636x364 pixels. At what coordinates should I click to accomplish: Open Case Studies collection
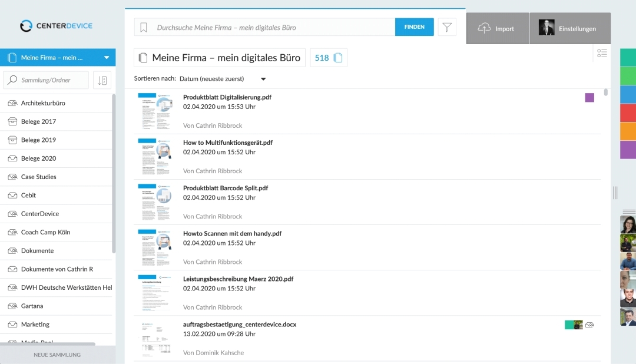tap(57, 177)
